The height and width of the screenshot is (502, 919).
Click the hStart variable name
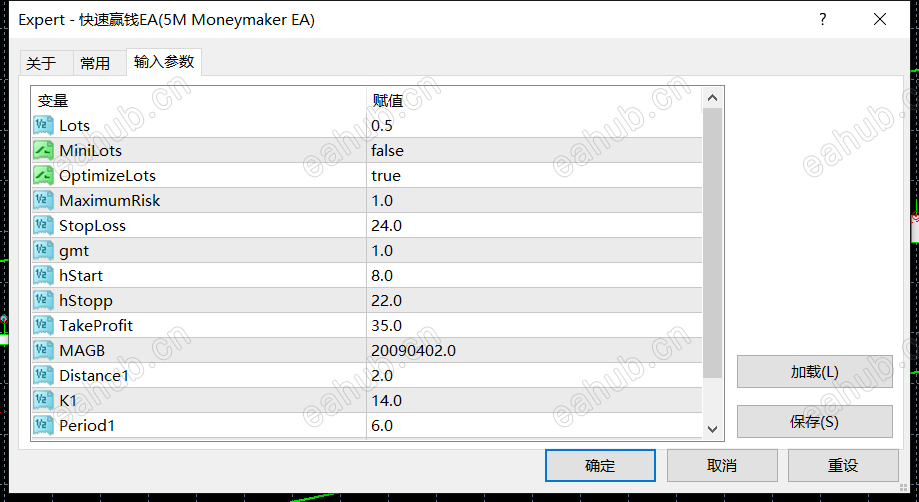pos(81,275)
